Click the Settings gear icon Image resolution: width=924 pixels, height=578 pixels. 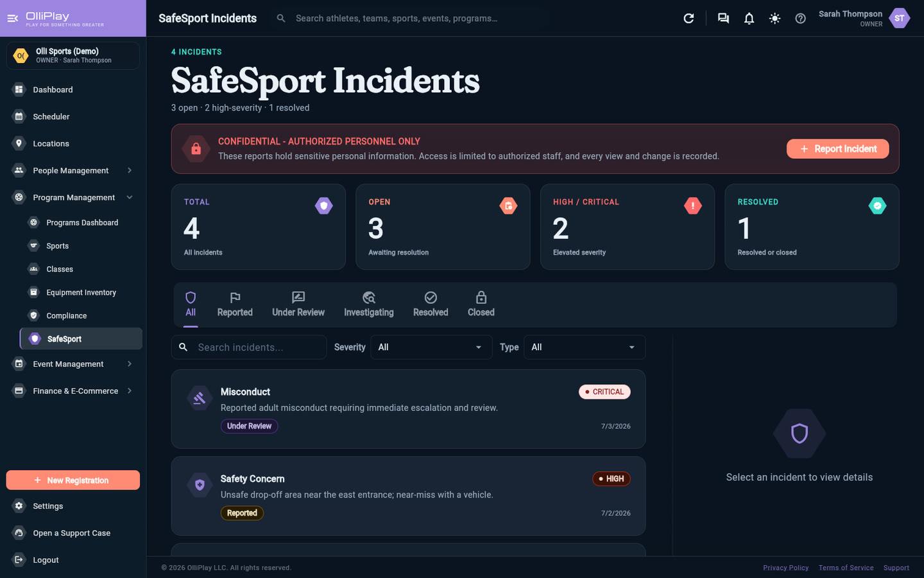coord(19,506)
